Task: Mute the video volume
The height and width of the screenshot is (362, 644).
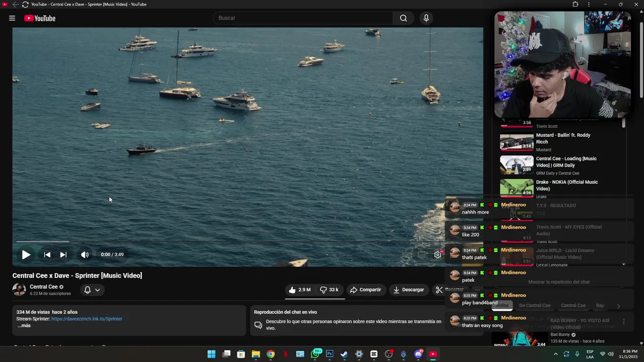Action: [x=85, y=255]
